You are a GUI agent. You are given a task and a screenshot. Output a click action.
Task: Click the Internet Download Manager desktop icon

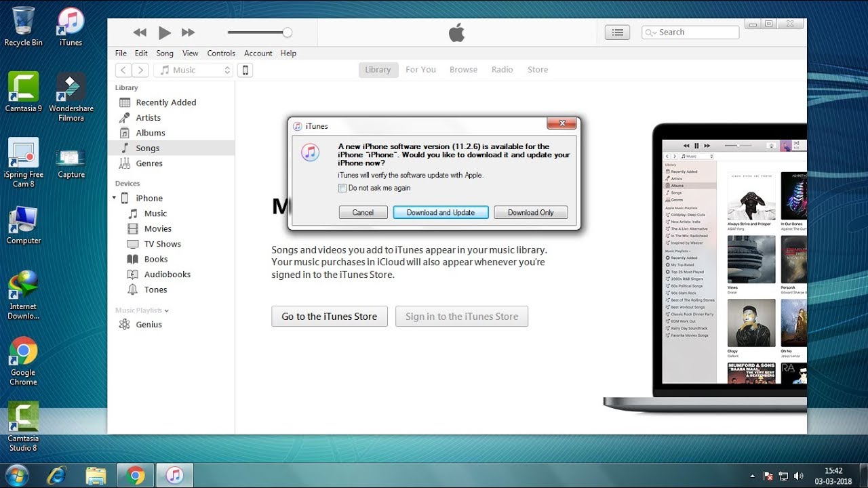(x=23, y=295)
